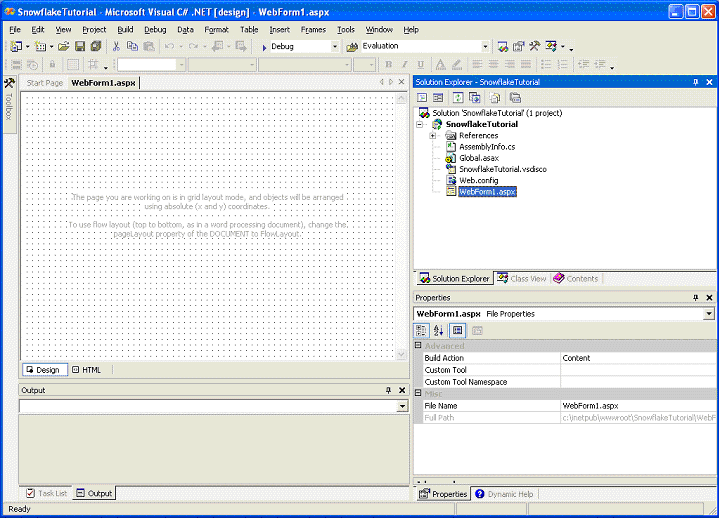Switch to the Contents tab
Image resolution: width=719 pixels, height=518 pixels.
tap(576, 279)
